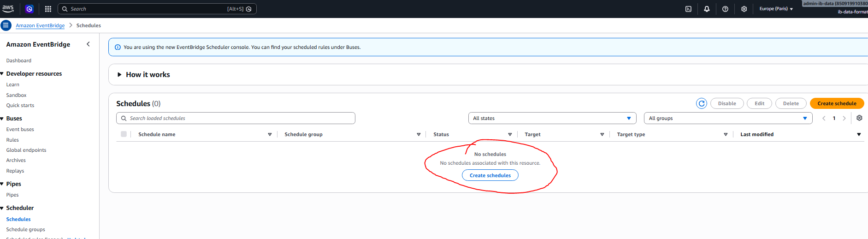
Task: Click the search magnifier in top bar
Action: coord(65,9)
